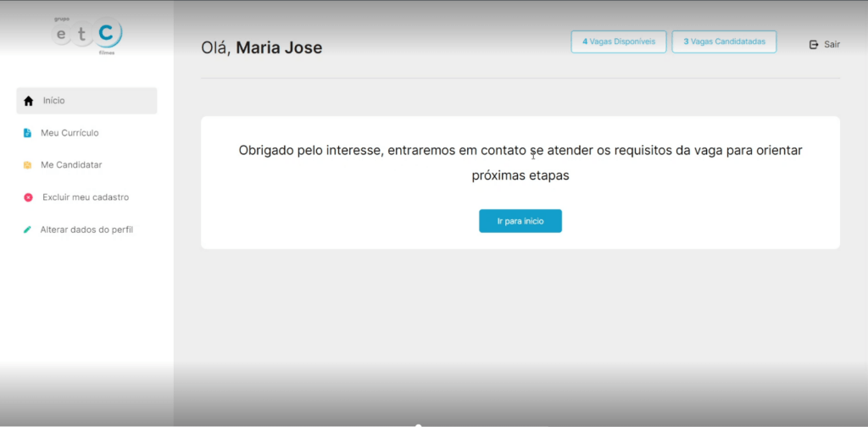
Task: Open the Alterar dados do perfil text
Action: click(x=86, y=230)
